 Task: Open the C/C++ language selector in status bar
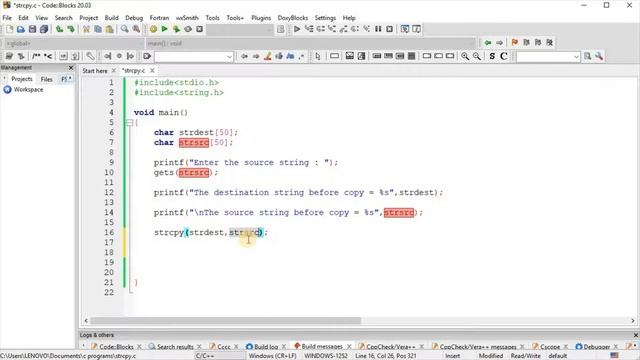tap(219, 356)
